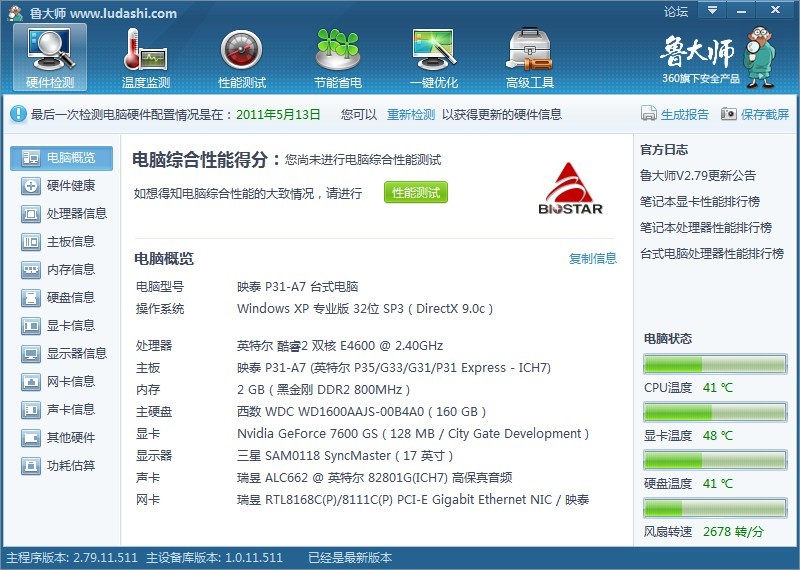Click the P35/G33/G31/P31 Express motherboard text
The height and width of the screenshot is (570, 800).
coord(394,368)
